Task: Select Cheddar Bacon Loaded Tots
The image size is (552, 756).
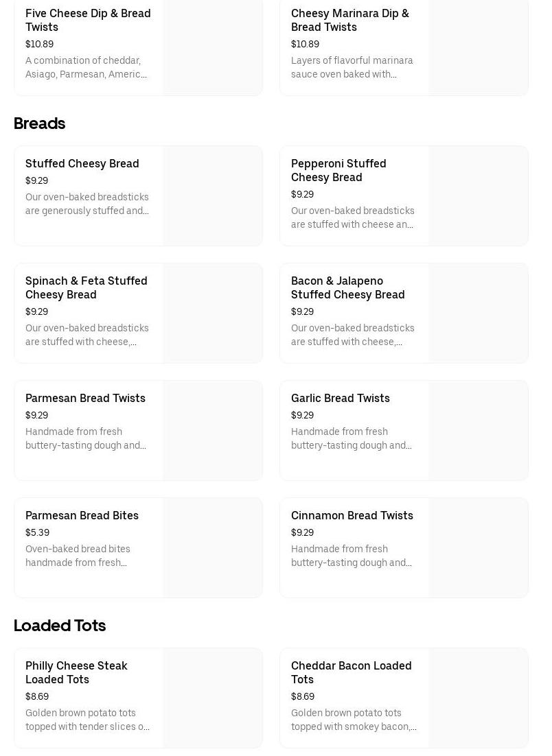Action: (x=351, y=672)
